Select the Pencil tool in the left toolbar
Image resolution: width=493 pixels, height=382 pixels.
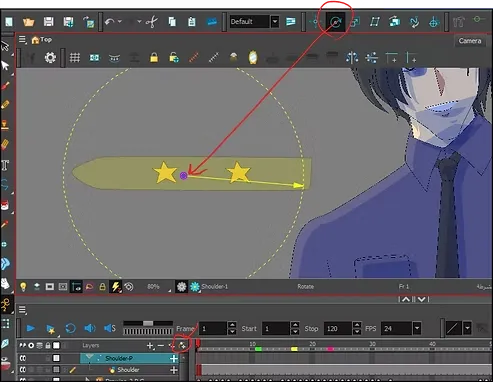(5, 105)
